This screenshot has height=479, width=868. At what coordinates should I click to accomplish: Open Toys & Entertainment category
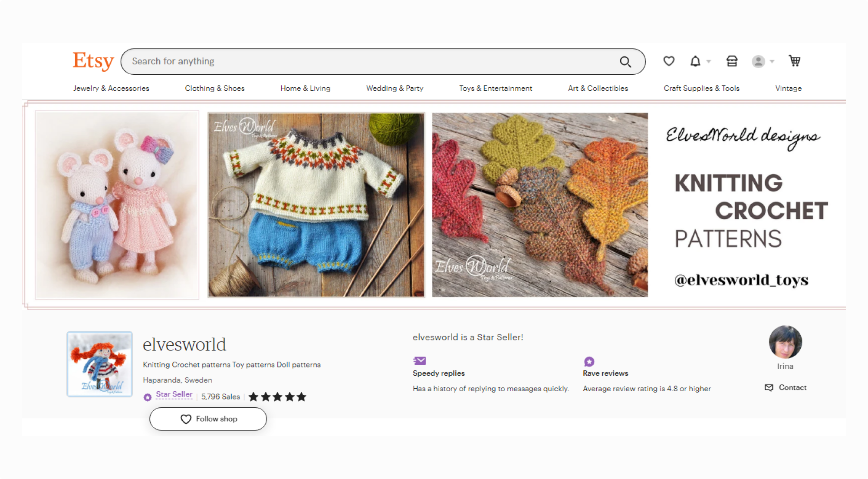(496, 88)
